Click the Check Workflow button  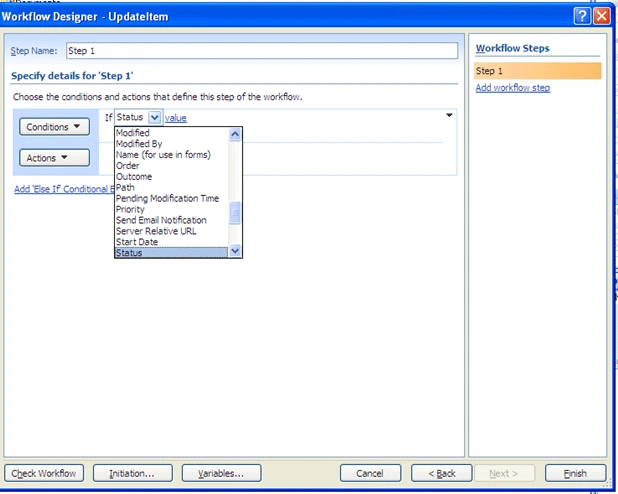click(44, 473)
